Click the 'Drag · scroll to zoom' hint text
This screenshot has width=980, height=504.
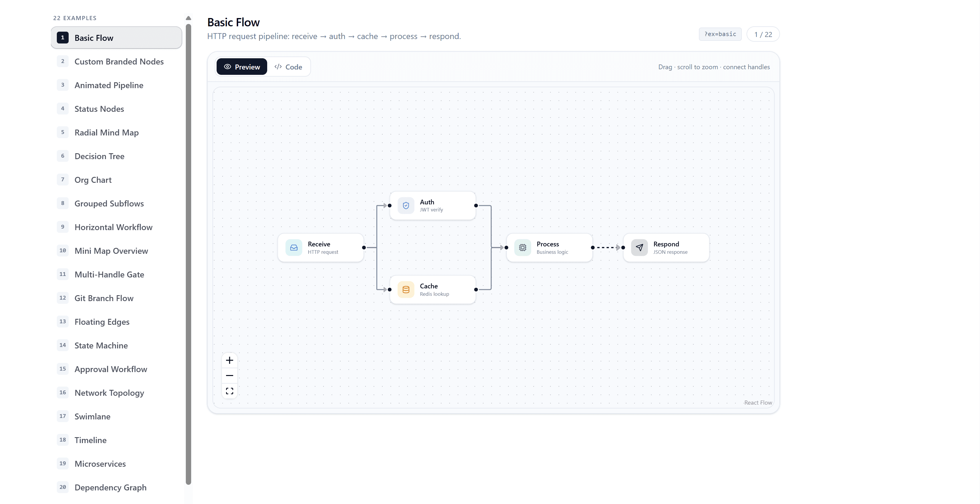(714, 67)
